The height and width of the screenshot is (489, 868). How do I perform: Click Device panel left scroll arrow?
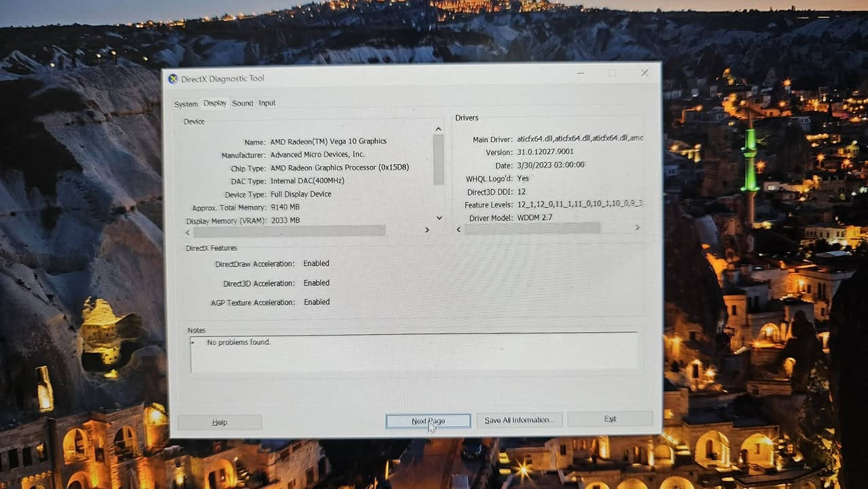tap(188, 232)
